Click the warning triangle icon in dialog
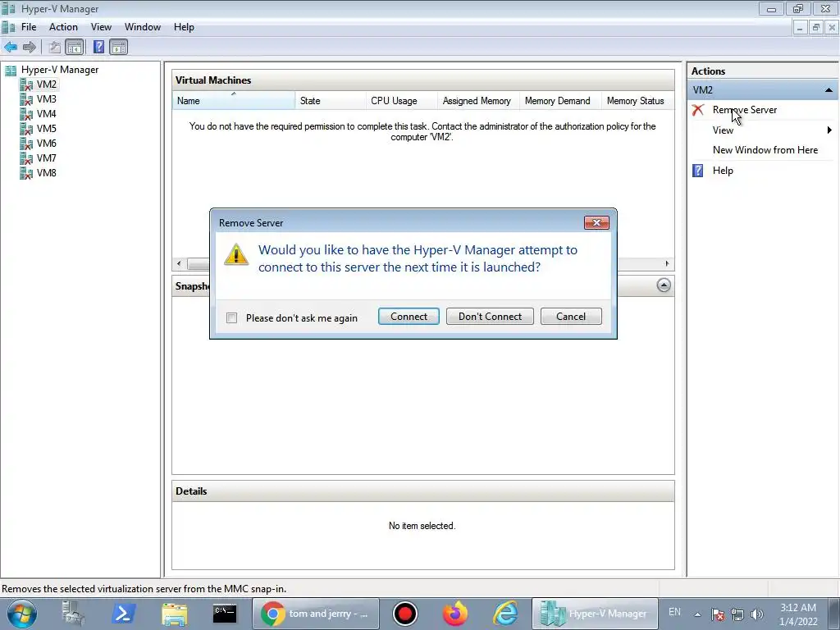This screenshot has height=630, width=840. (236, 254)
